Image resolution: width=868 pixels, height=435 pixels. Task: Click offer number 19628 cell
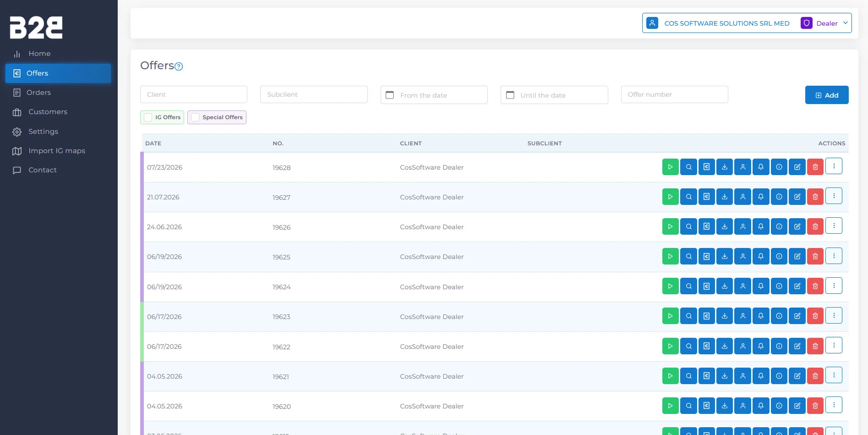point(282,168)
